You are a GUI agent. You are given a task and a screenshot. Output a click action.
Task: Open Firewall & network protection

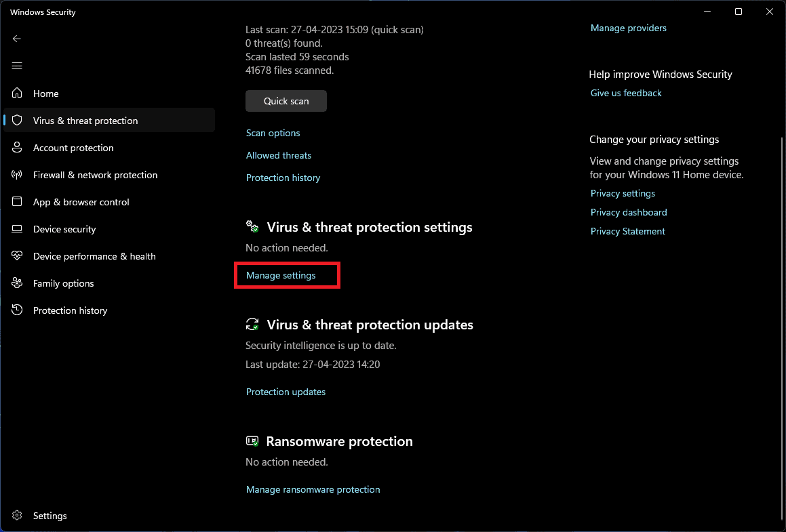[x=109, y=175]
